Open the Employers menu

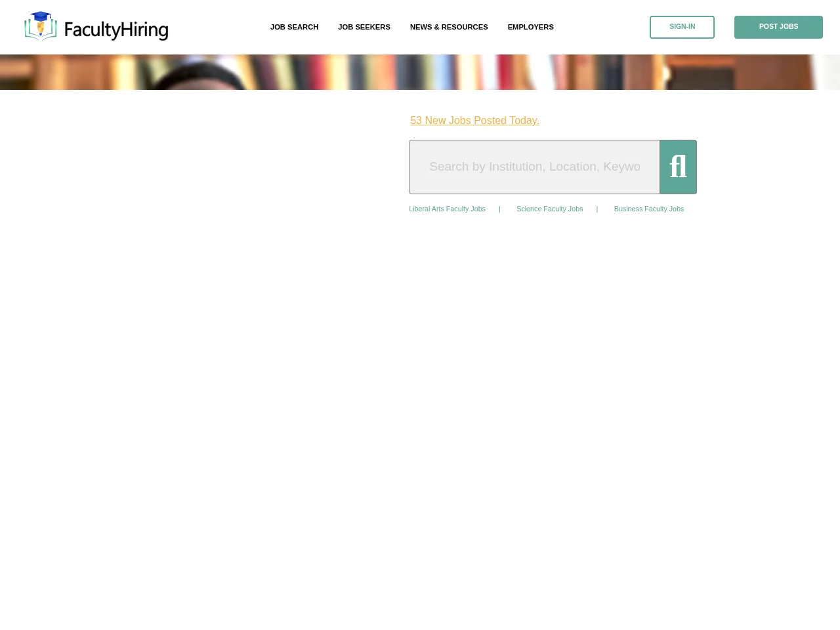[530, 27]
